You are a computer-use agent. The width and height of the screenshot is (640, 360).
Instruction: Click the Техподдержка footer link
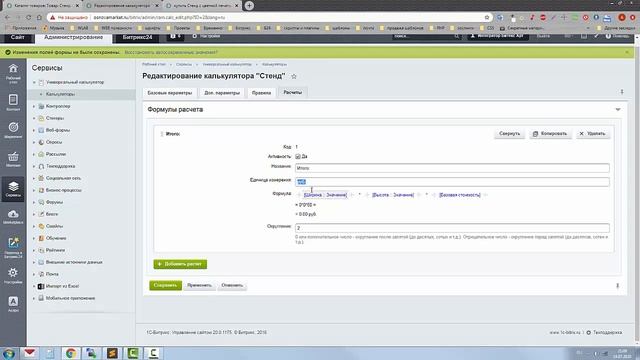pos(607,333)
